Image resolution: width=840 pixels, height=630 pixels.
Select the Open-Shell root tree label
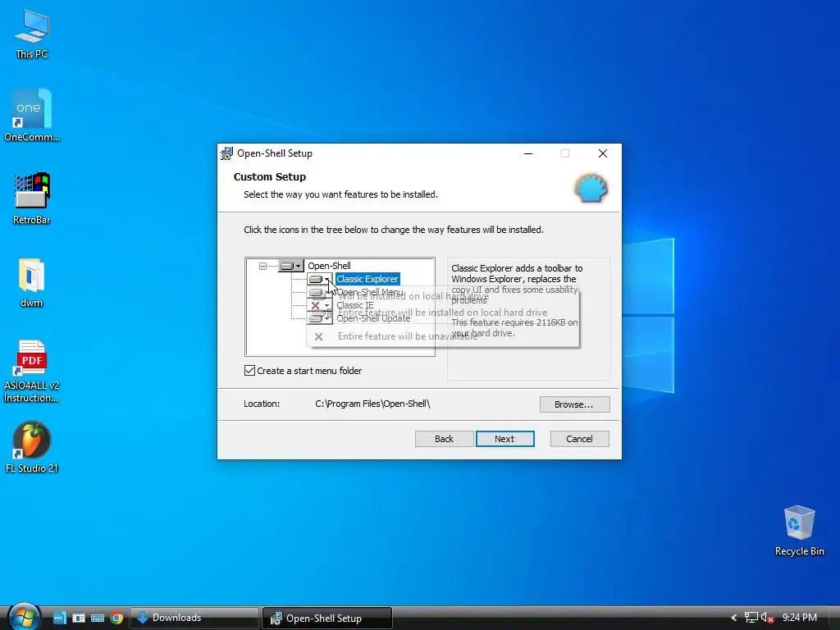tap(329, 266)
